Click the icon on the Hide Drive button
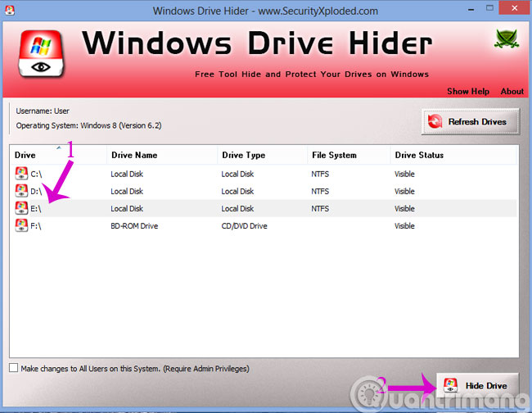 click(451, 385)
